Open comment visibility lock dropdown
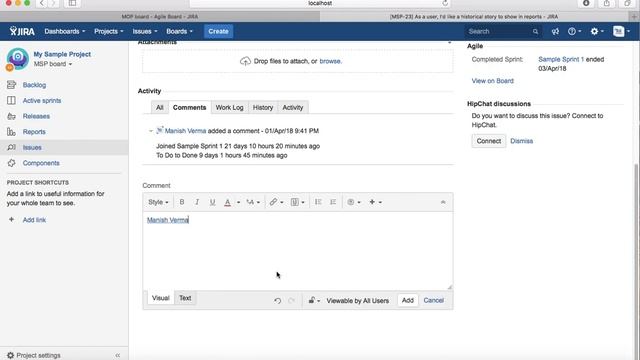 tap(314, 301)
